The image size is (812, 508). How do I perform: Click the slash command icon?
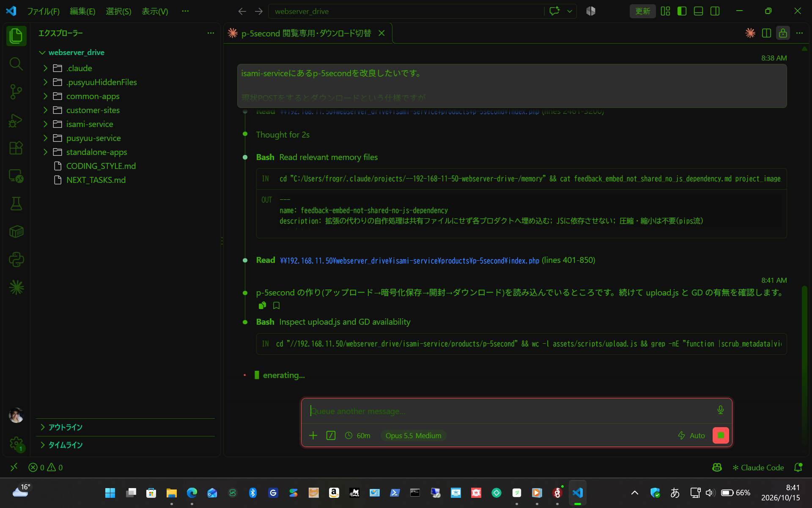tap(331, 436)
